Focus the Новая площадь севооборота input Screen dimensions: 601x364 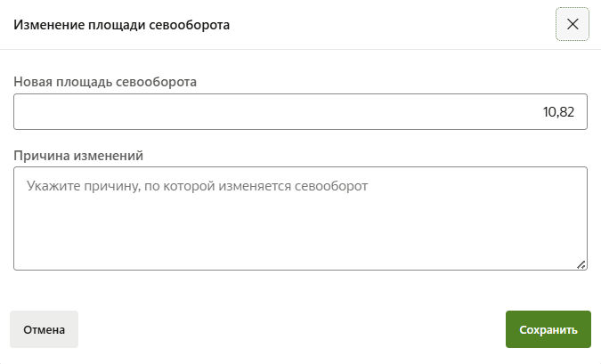[x=300, y=112]
